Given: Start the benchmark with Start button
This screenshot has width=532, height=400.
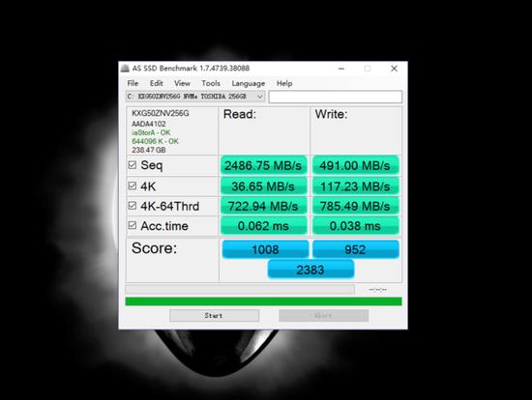Looking at the screenshot, I should point(214,316).
